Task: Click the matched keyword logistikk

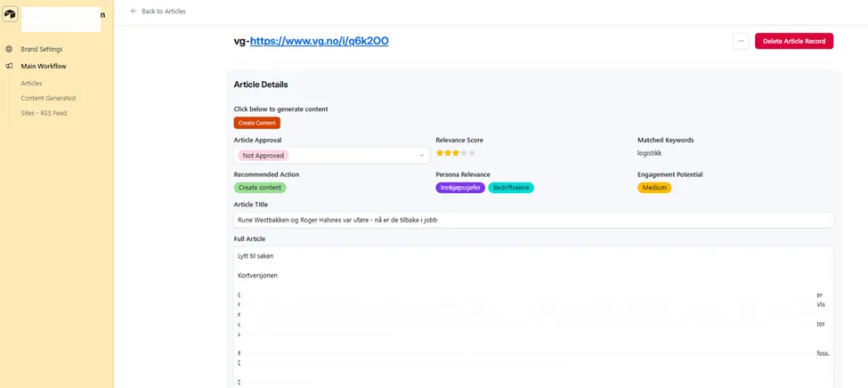Action: [x=649, y=153]
